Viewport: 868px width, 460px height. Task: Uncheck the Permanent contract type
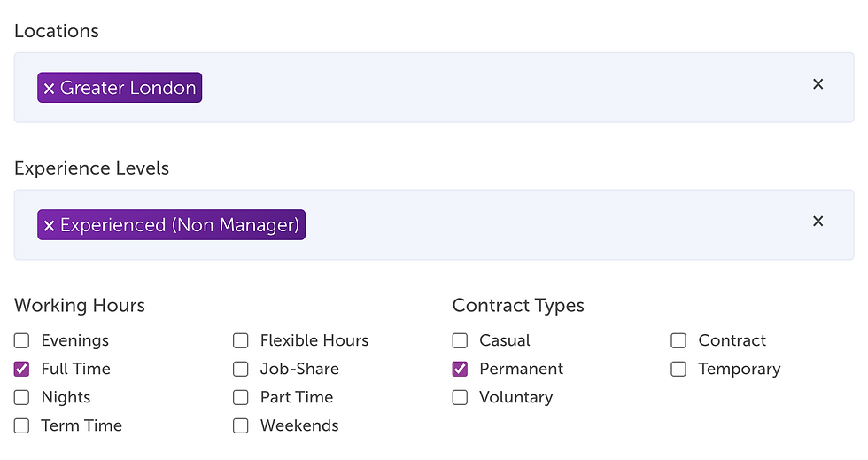tap(460, 369)
